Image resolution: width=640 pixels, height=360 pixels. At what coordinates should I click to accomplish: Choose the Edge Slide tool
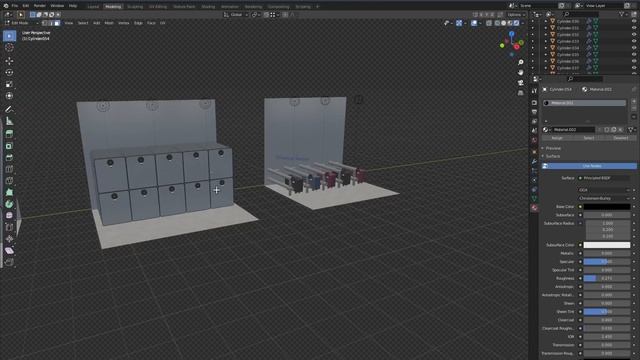9,227
